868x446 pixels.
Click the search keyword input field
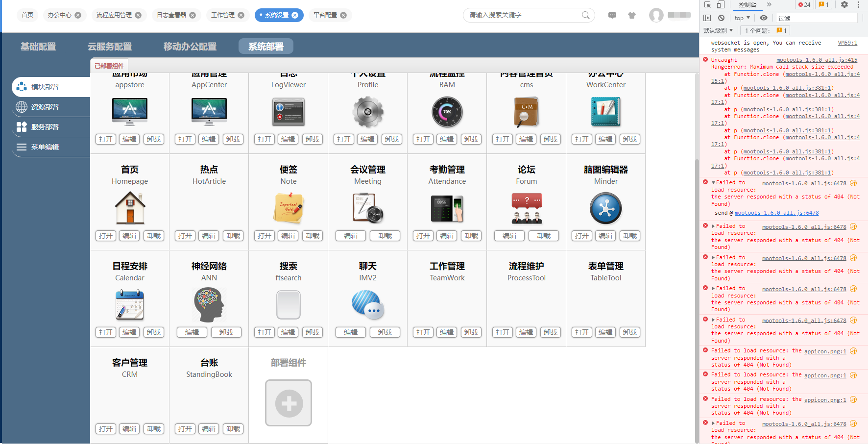pyautogui.click(x=523, y=15)
